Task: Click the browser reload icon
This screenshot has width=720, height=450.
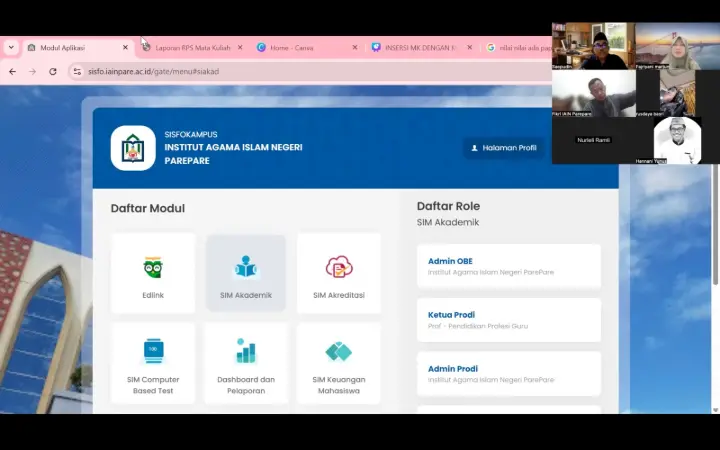Action: pos(53,72)
